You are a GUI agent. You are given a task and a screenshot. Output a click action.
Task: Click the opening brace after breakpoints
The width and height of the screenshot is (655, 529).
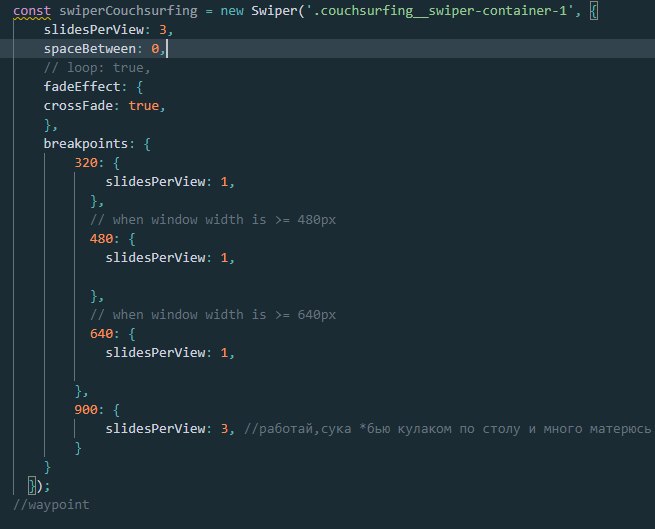point(147,144)
